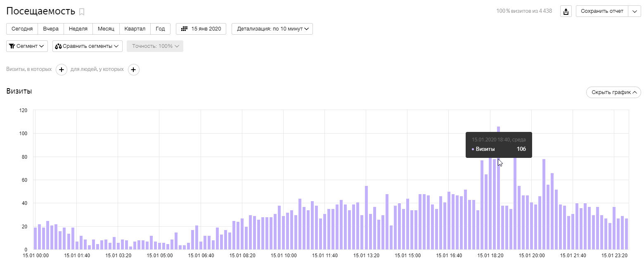Click the export share icon button

click(x=566, y=11)
